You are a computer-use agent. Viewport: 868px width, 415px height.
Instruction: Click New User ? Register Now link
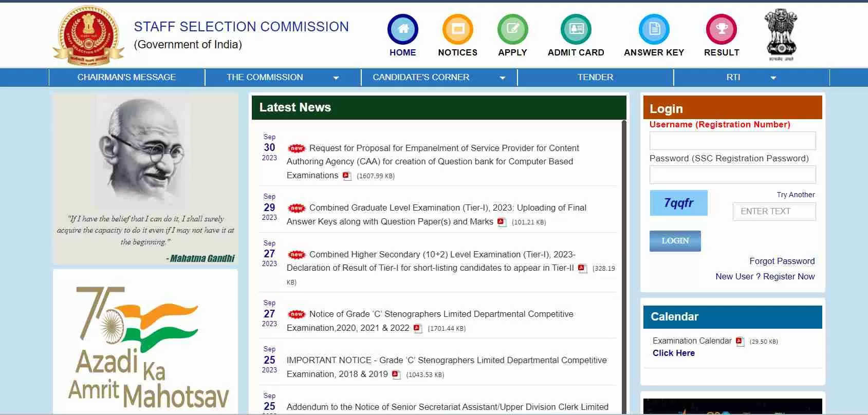765,276
